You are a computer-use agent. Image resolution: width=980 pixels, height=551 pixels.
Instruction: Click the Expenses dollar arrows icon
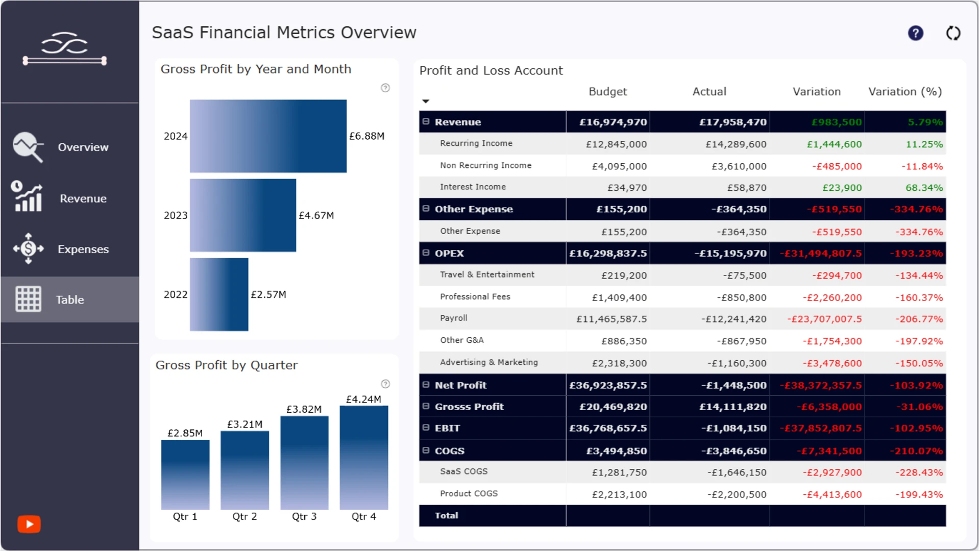[29, 248]
